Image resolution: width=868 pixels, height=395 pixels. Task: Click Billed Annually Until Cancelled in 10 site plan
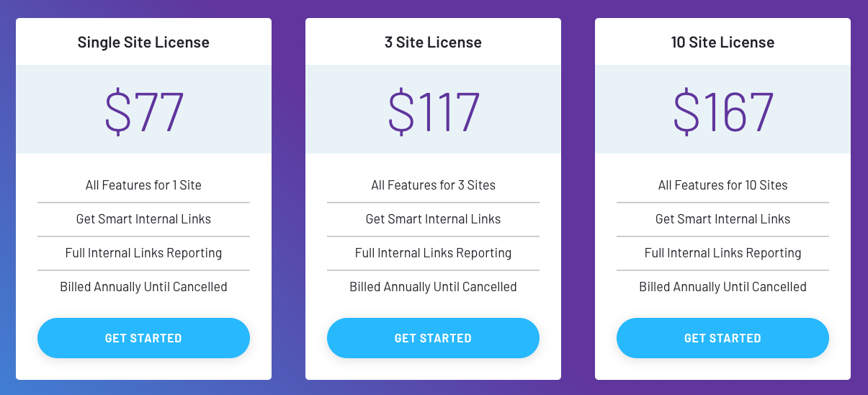pyautogui.click(x=722, y=287)
